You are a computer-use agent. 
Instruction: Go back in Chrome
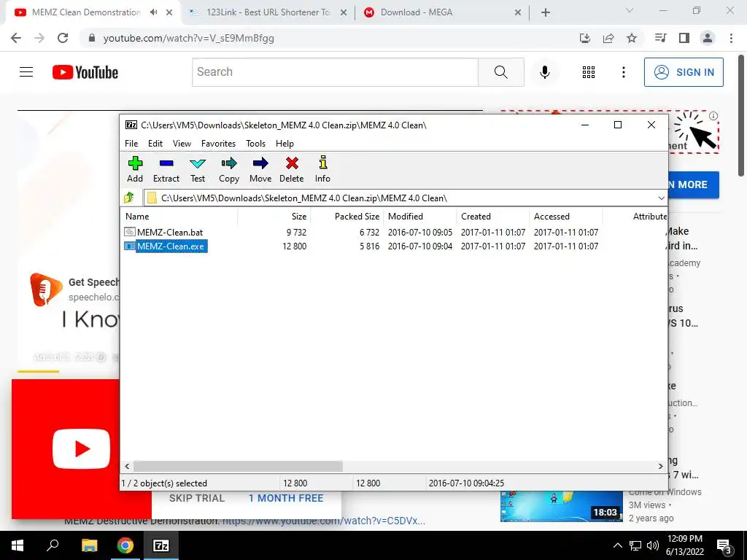pyautogui.click(x=16, y=38)
